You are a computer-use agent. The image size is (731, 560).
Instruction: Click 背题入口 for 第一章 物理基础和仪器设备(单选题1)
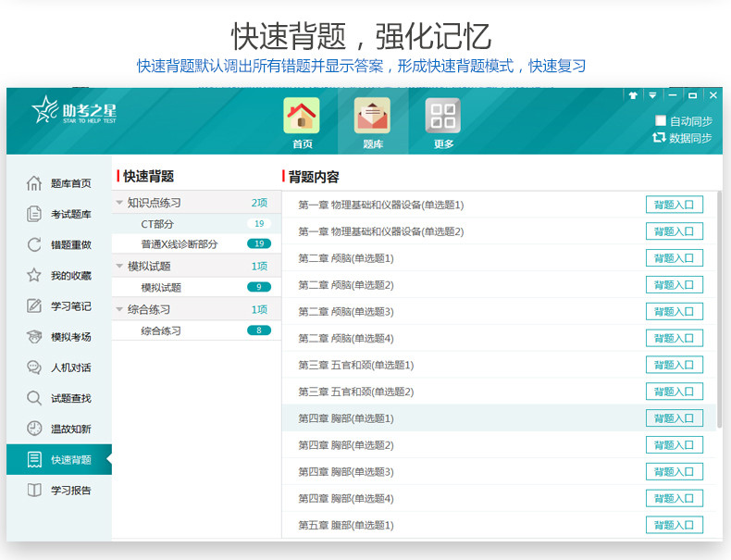click(x=675, y=205)
